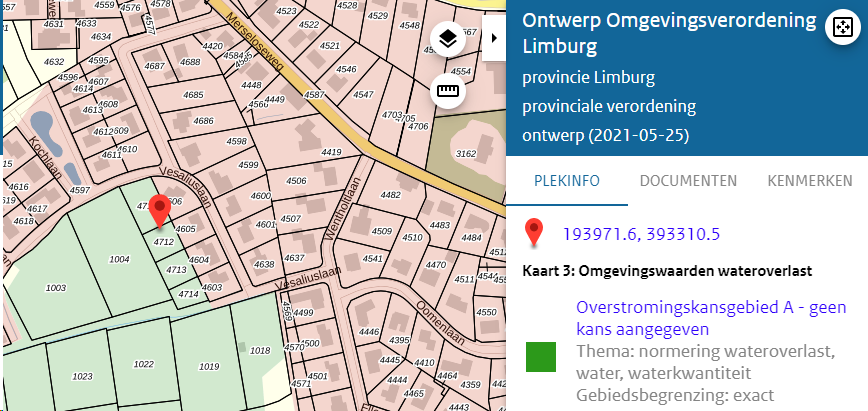The height and width of the screenshot is (411, 868).
Task: Click parcel number 1019
Action: (x=209, y=366)
